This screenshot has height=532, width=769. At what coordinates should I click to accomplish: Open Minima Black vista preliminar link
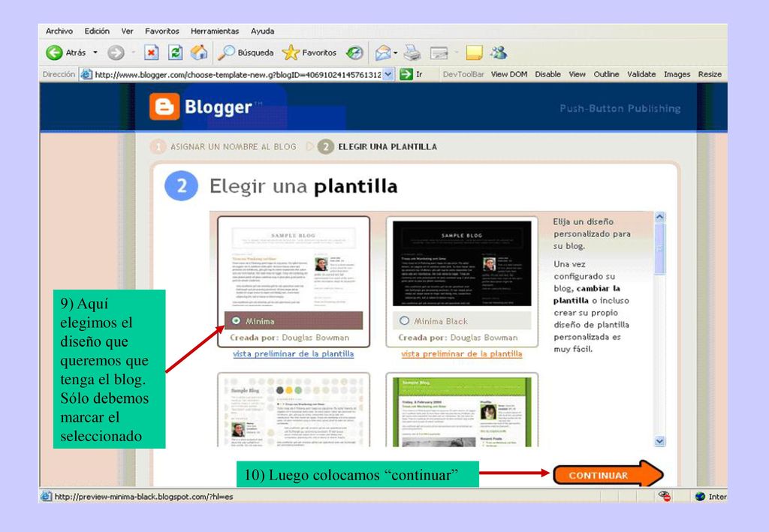click(x=462, y=353)
